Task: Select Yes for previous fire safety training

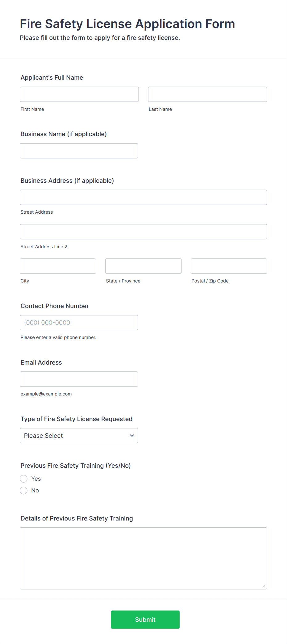Action: [x=24, y=479]
